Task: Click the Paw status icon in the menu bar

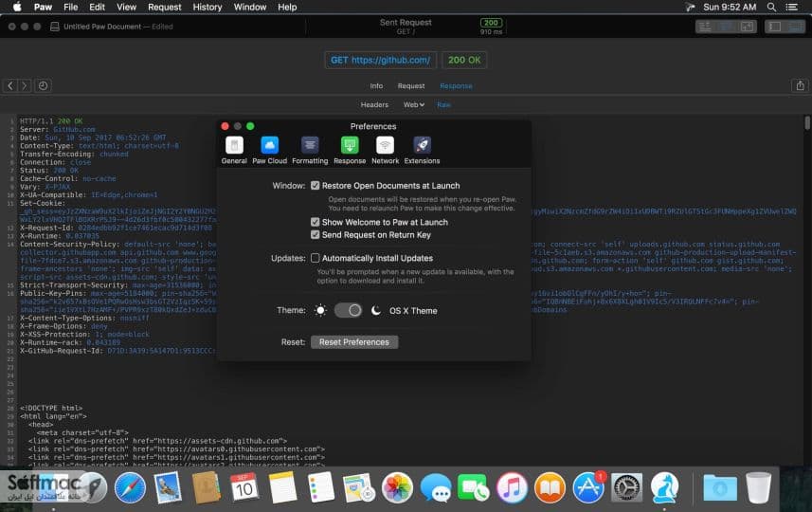Action: 690,8
